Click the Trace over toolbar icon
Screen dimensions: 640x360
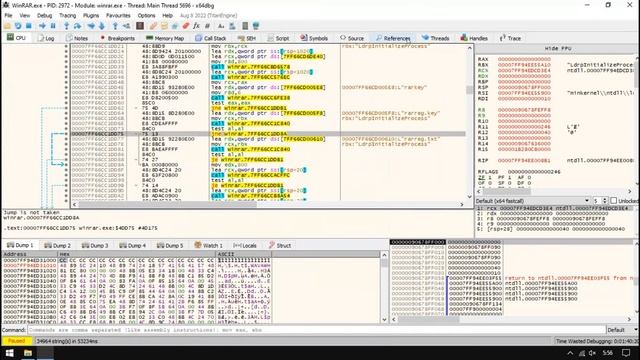(102, 26)
